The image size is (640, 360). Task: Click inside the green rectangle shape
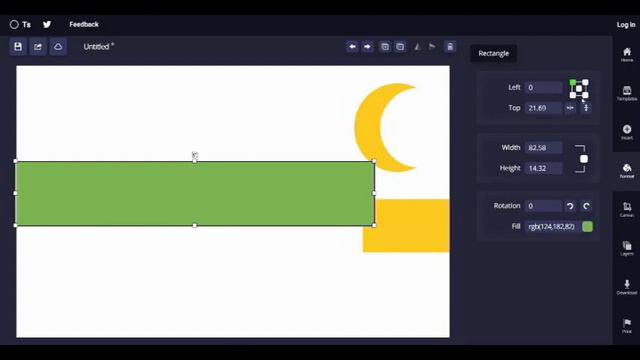tap(195, 193)
